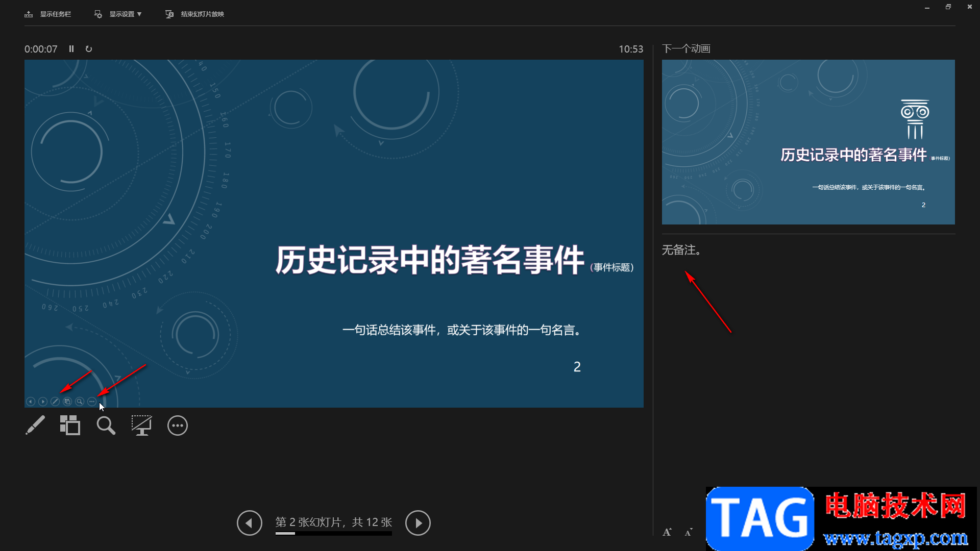Go to the previous slide with the large arrow

(x=249, y=523)
